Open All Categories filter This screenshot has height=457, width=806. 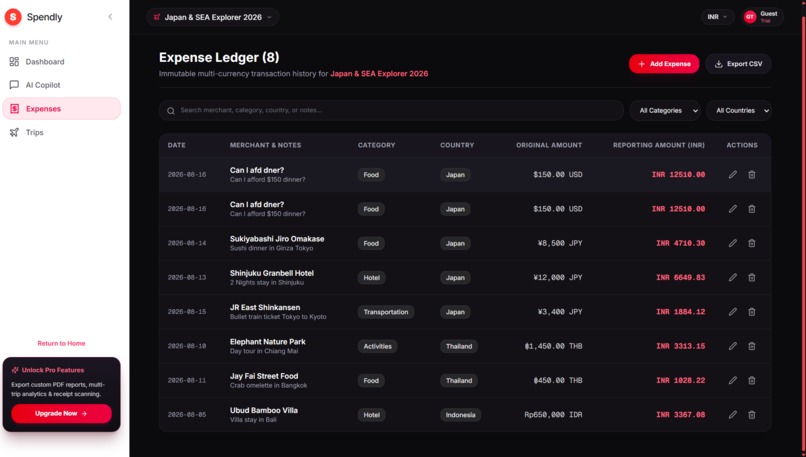665,111
